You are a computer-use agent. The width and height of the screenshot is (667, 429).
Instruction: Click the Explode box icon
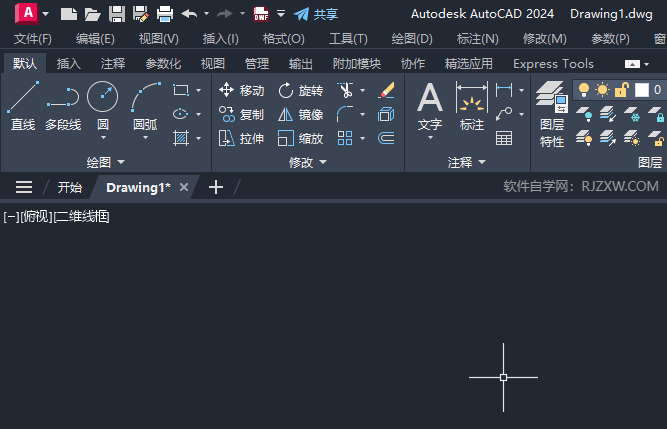click(x=386, y=114)
